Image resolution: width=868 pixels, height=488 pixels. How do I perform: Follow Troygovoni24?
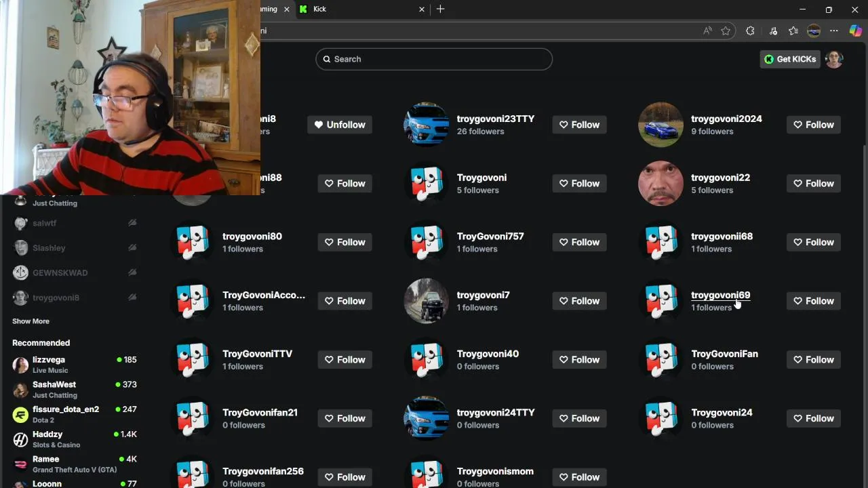point(814,418)
